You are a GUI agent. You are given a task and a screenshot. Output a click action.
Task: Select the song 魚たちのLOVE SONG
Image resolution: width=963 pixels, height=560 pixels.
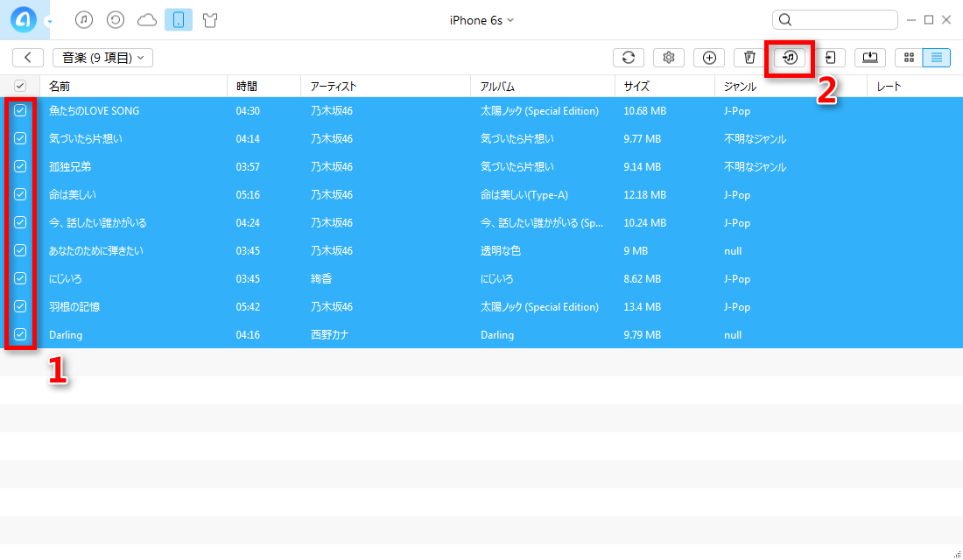pos(94,111)
